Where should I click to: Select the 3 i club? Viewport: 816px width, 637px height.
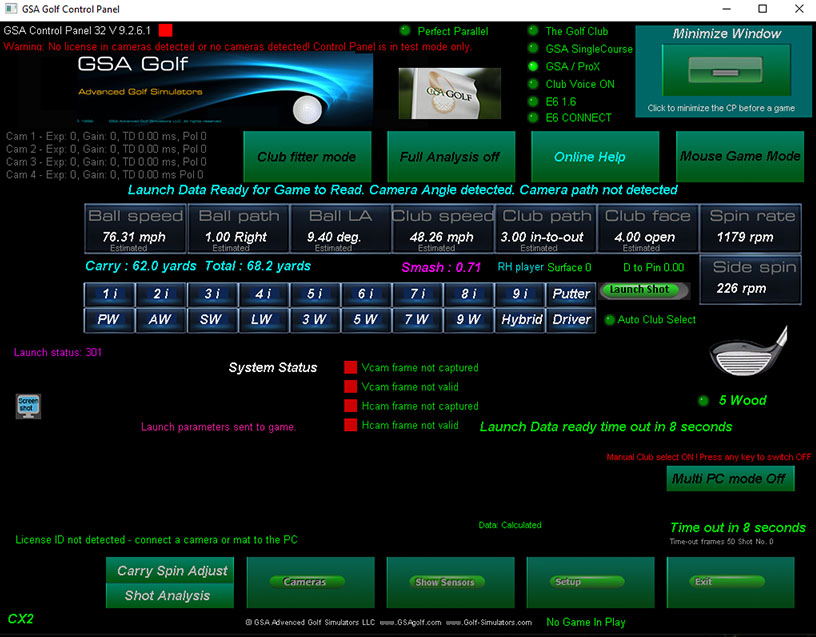212,294
